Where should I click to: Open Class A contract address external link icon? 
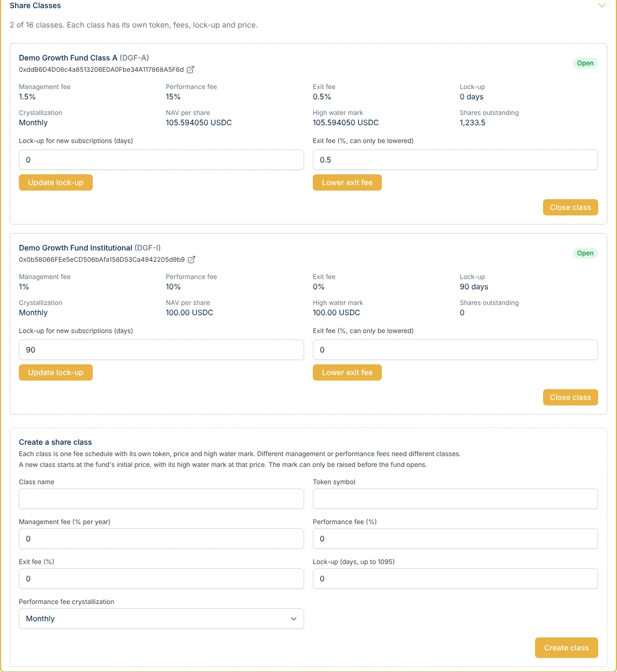(x=190, y=70)
